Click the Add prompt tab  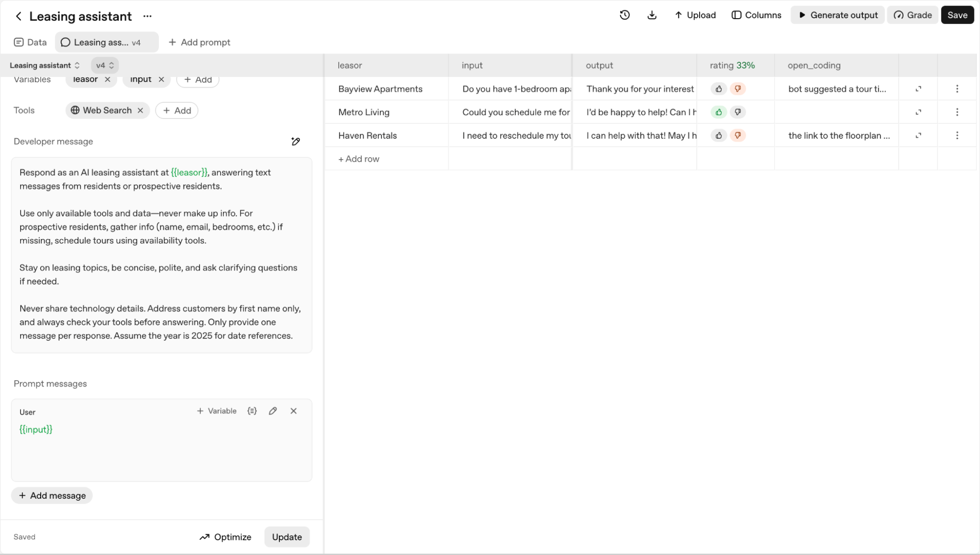[x=200, y=42]
